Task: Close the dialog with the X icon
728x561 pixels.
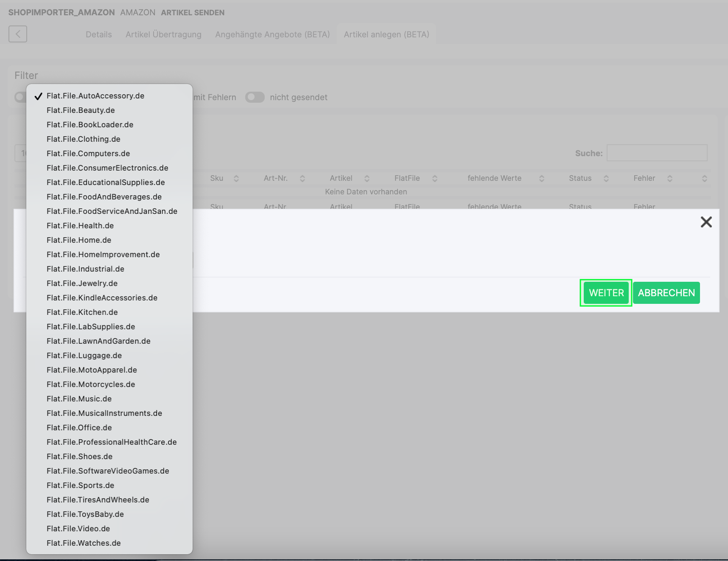Action: (706, 222)
